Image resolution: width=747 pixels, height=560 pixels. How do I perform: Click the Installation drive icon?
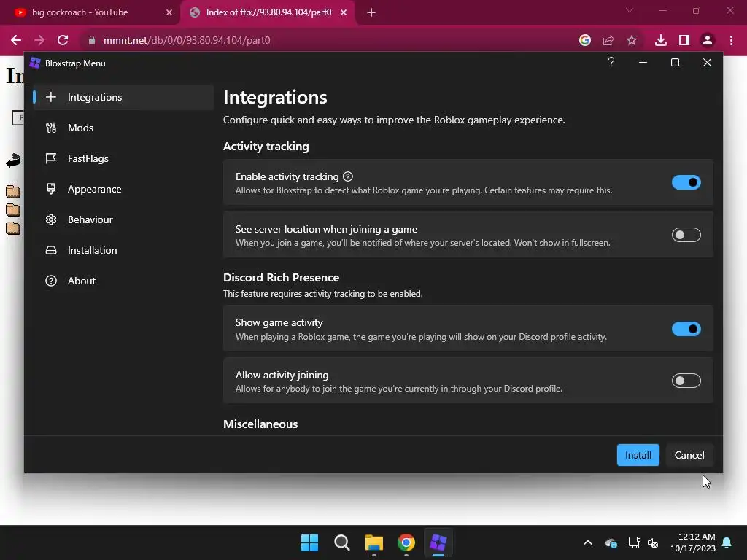pos(51,250)
